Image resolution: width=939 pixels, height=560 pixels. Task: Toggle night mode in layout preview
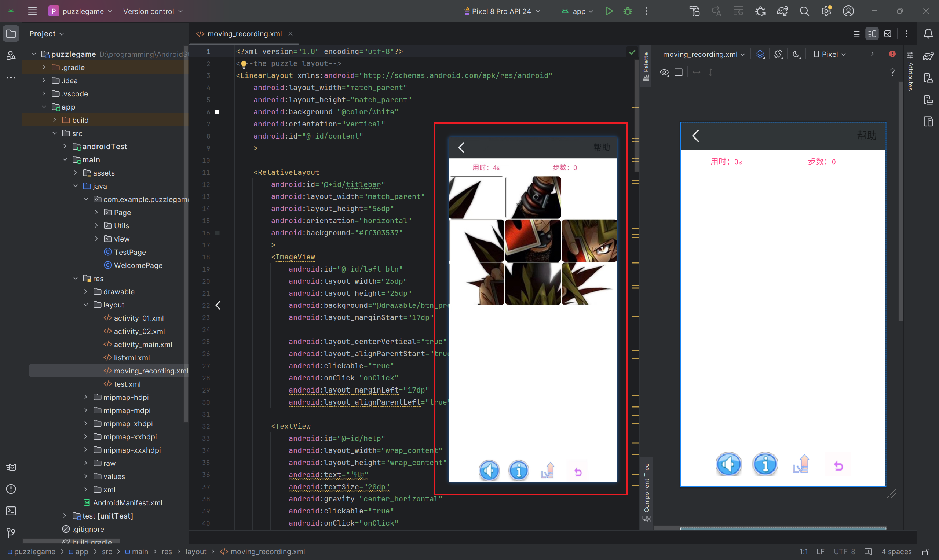tap(796, 54)
